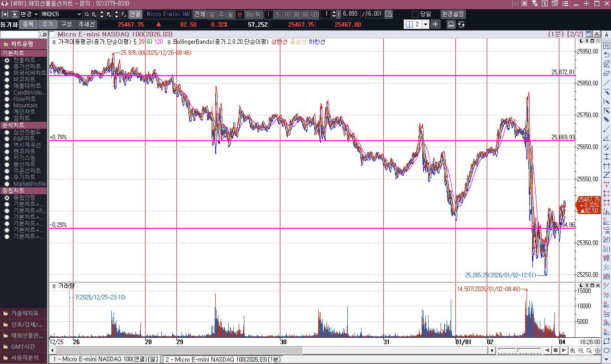611x364 pixels.
Task: Select the rectangle drawing tool
Action: point(607,342)
